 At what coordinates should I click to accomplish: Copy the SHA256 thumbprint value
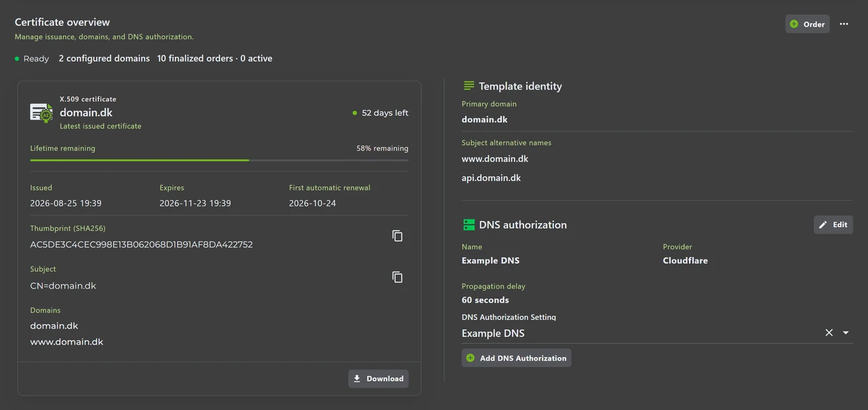tap(397, 236)
